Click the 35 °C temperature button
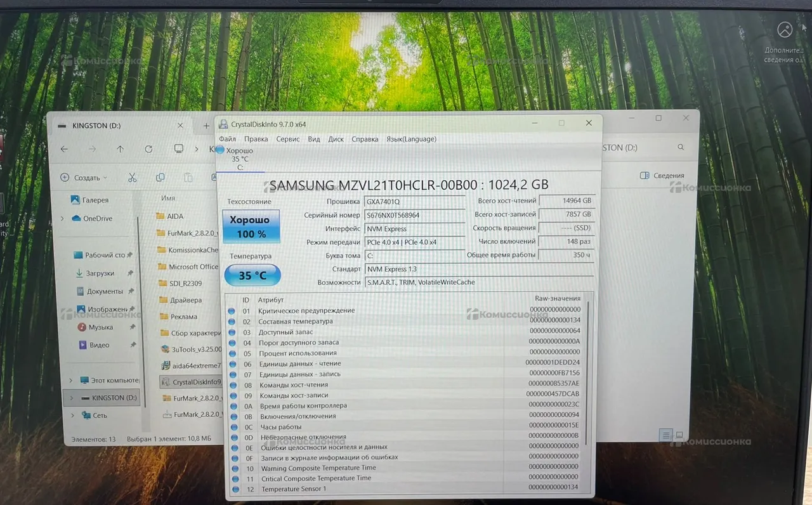The image size is (812, 505). click(x=251, y=276)
